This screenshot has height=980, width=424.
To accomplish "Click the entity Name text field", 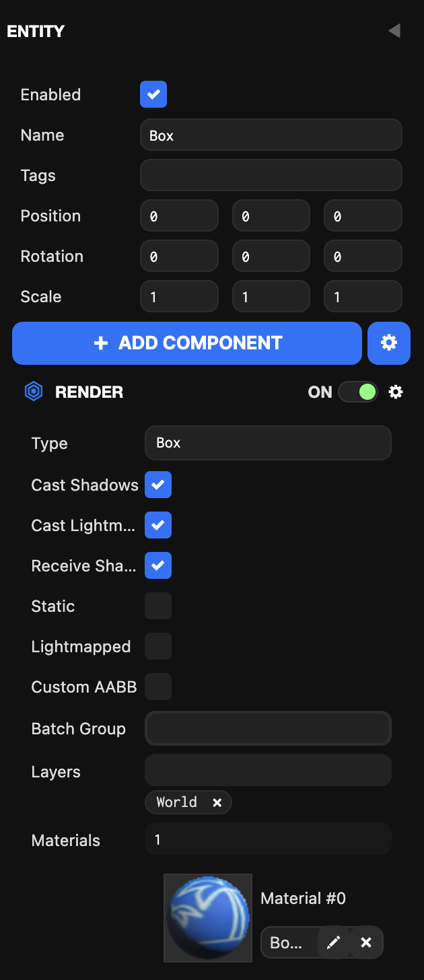I will pos(271,135).
